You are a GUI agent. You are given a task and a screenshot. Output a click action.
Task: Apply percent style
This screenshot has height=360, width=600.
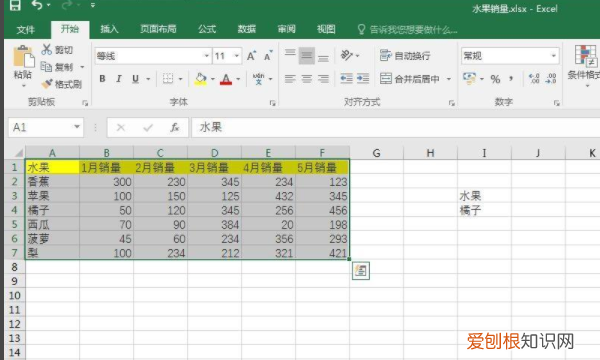495,79
